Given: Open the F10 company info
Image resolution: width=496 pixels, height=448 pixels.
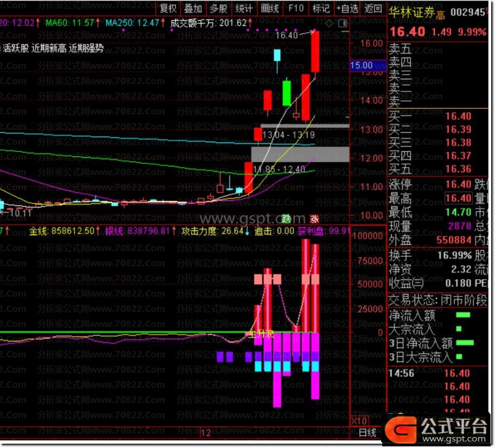Looking at the screenshot, I should click(x=296, y=9).
